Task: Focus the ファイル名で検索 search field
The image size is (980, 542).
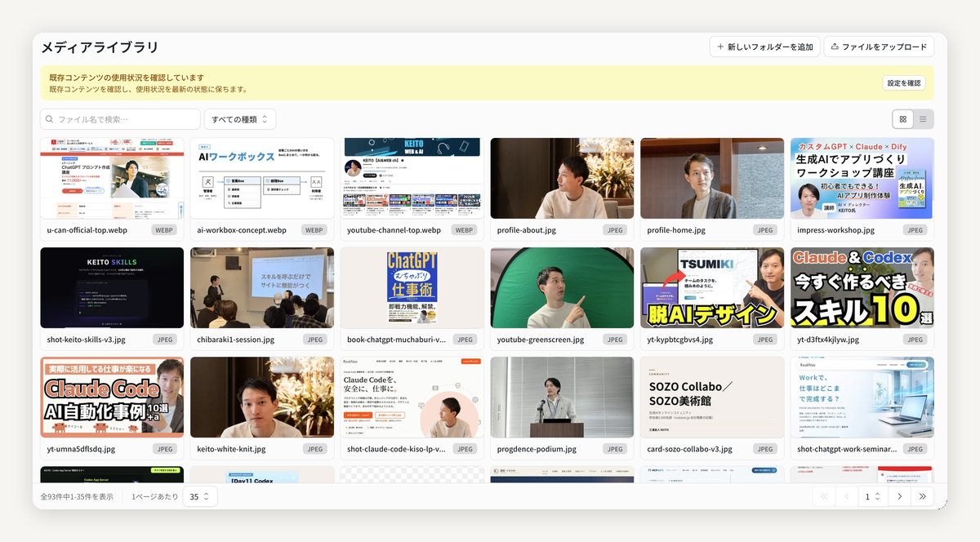Action: 120,119
